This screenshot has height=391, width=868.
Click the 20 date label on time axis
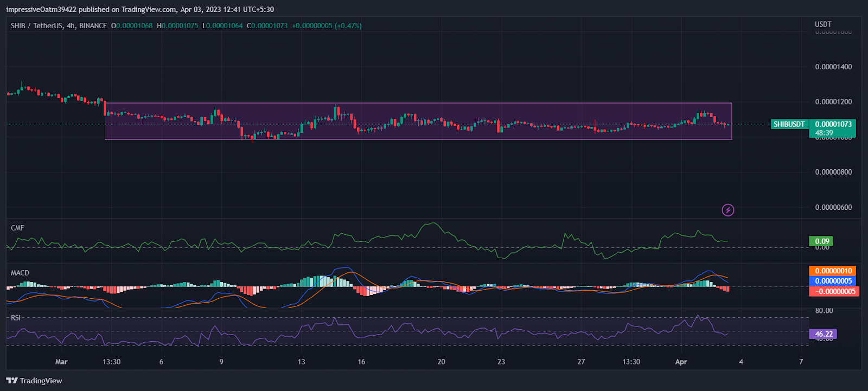[441, 362]
